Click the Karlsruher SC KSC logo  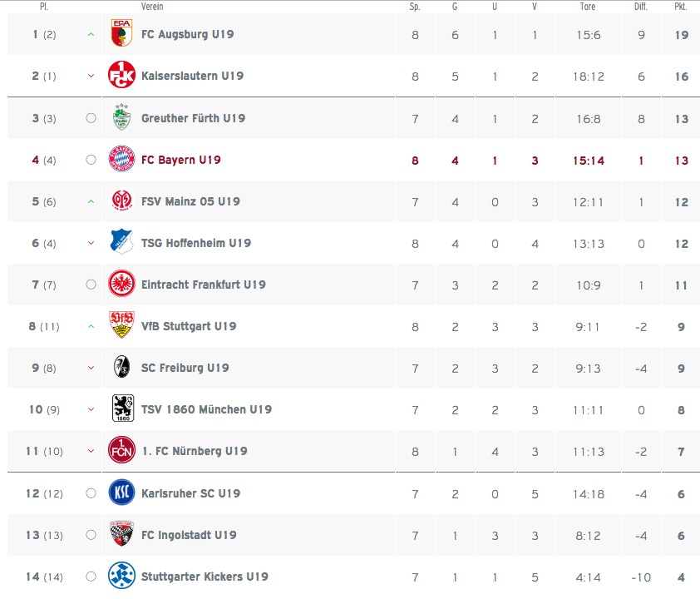(x=121, y=493)
